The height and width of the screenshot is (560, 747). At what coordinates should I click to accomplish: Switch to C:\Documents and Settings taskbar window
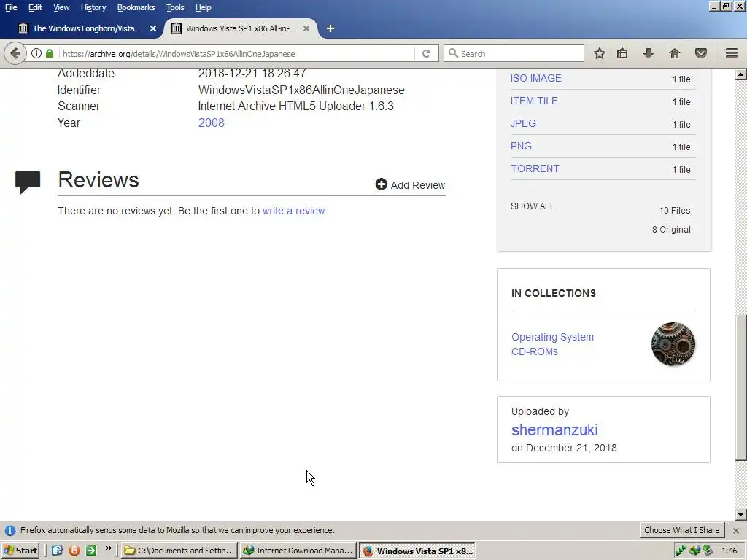coord(179,551)
